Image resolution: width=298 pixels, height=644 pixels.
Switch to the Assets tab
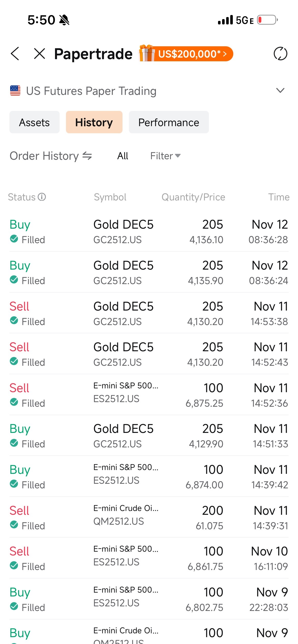point(34,122)
